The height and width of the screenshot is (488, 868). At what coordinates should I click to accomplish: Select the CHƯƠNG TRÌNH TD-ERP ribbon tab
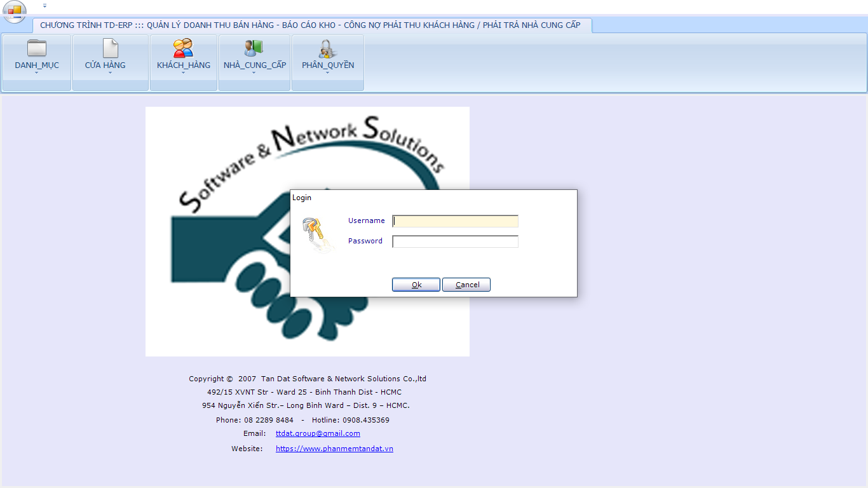pyautogui.click(x=311, y=25)
